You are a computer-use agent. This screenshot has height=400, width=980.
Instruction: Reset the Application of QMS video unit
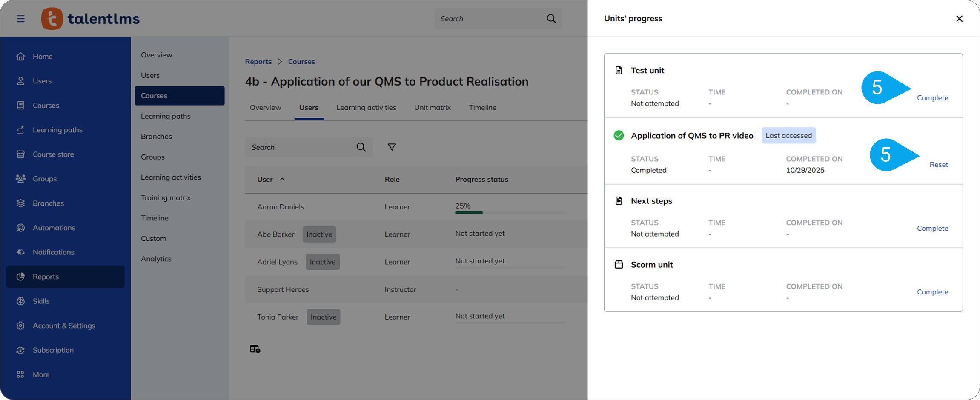938,165
